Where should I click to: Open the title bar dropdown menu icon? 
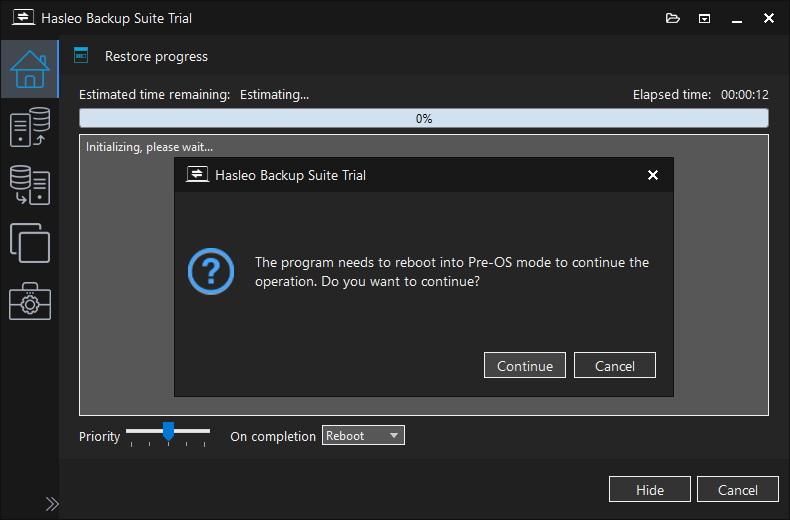click(x=704, y=19)
